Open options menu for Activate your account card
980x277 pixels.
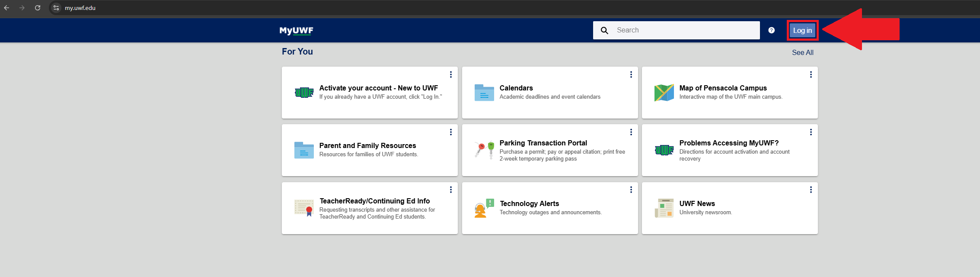(x=451, y=74)
